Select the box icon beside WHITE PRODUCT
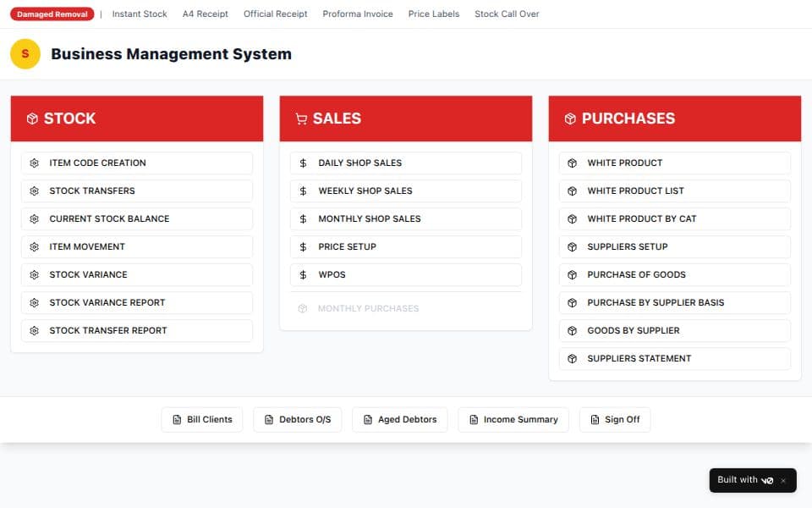812x508 pixels. pyautogui.click(x=571, y=163)
